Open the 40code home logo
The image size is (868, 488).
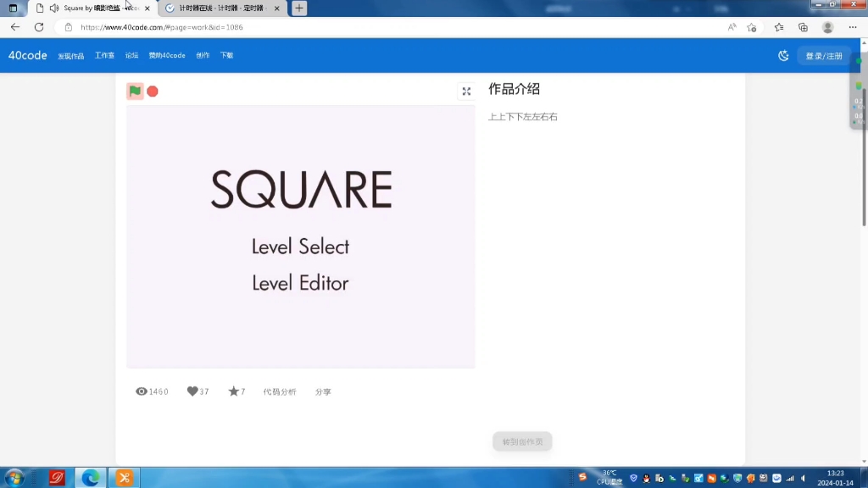[x=28, y=55]
